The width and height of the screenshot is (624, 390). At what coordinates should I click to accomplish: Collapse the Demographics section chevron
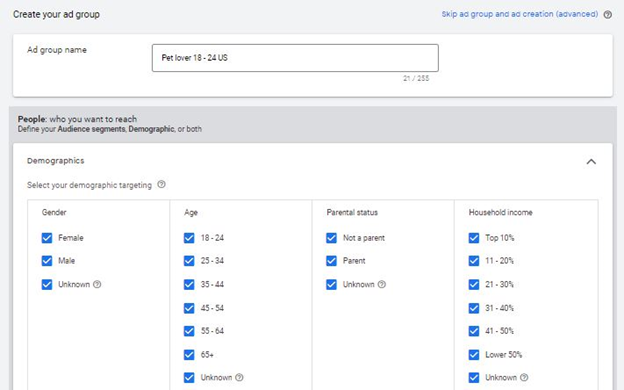[591, 162]
